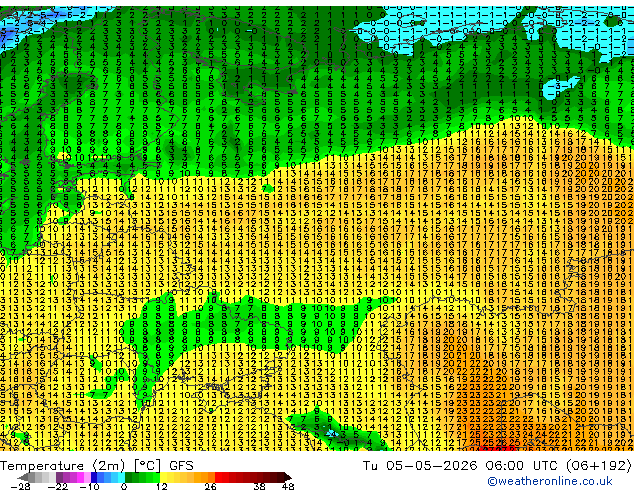Click the legend's dark blue swatch above -10

click(x=94, y=477)
